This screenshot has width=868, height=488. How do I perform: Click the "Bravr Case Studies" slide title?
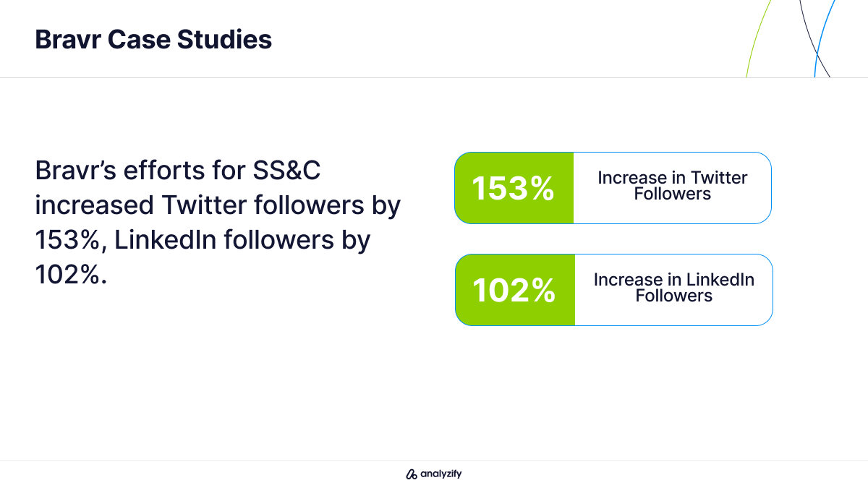point(153,39)
